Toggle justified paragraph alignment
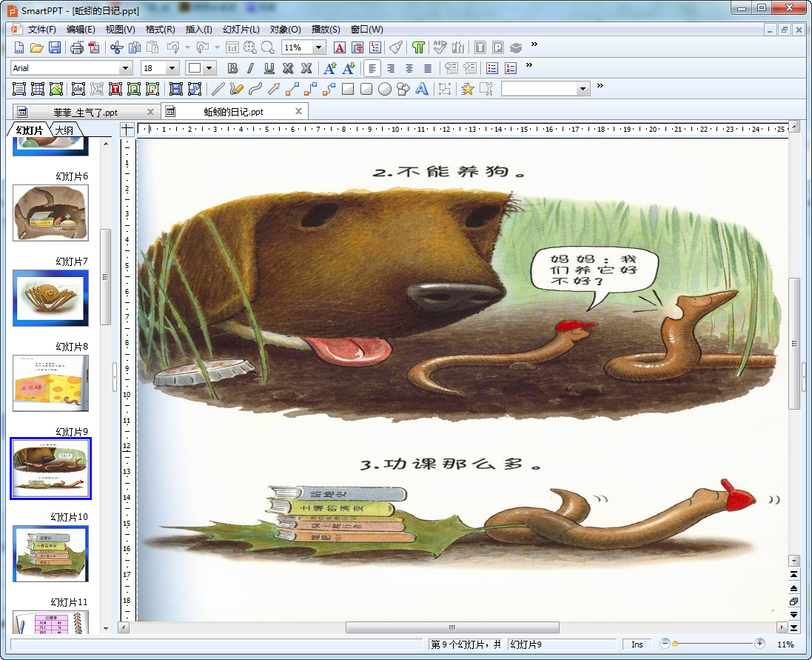 pyautogui.click(x=428, y=68)
